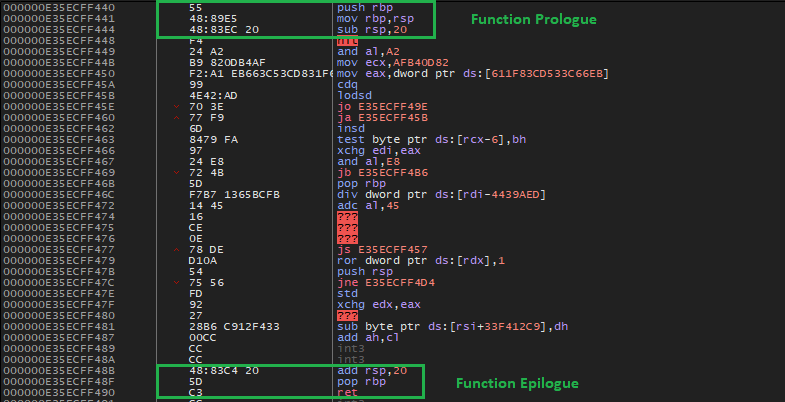
Task: Select 'test byte ptr ds:[rcx-6],bh' line
Action: click(432, 140)
